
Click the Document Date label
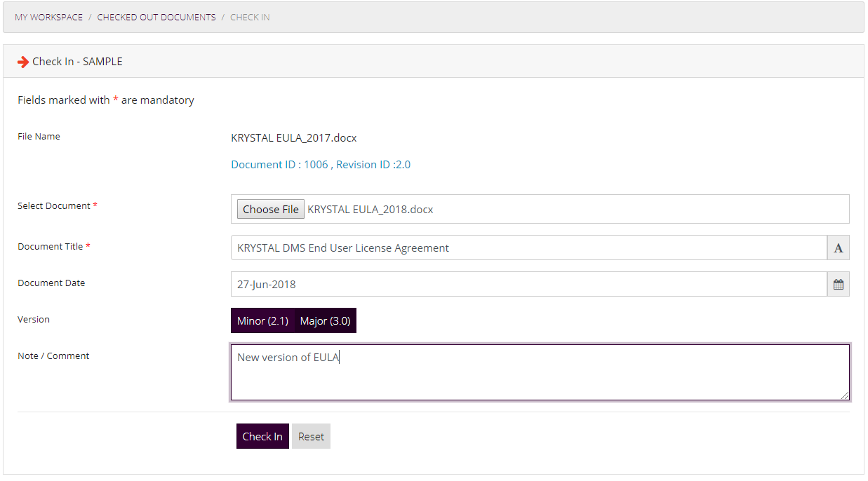click(x=51, y=283)
